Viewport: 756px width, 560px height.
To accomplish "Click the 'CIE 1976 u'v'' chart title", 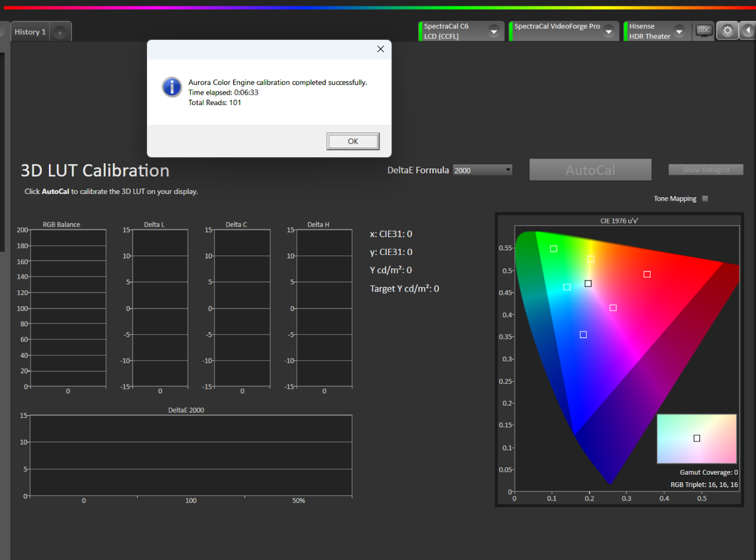I will click(x=619, y=221).
